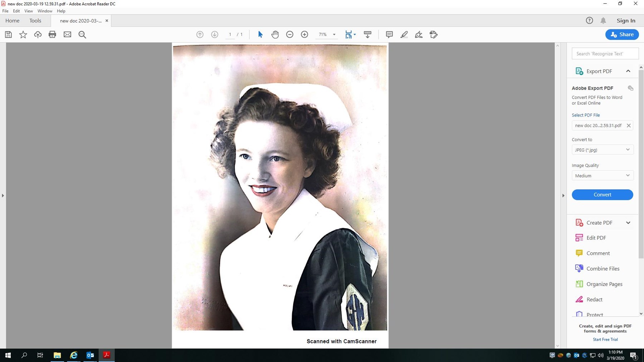Click the Search 'Recognize Text' field

click(x=605, y=54)
